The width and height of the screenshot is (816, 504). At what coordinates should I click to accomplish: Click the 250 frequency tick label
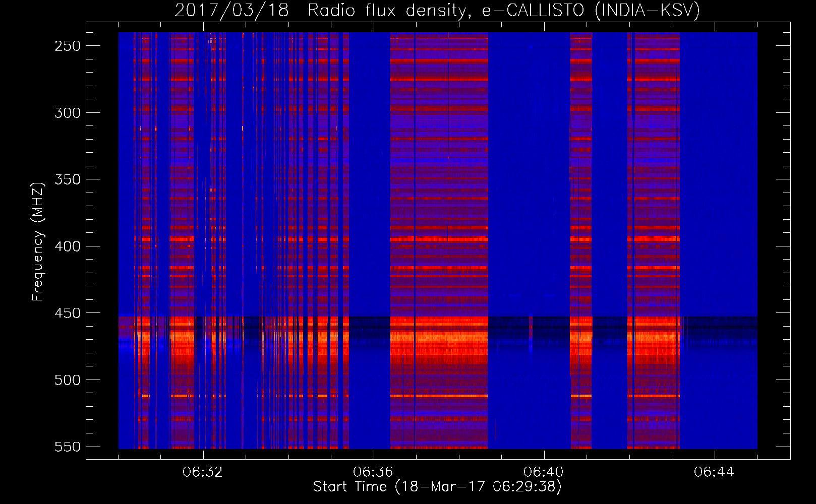point(68,46)
